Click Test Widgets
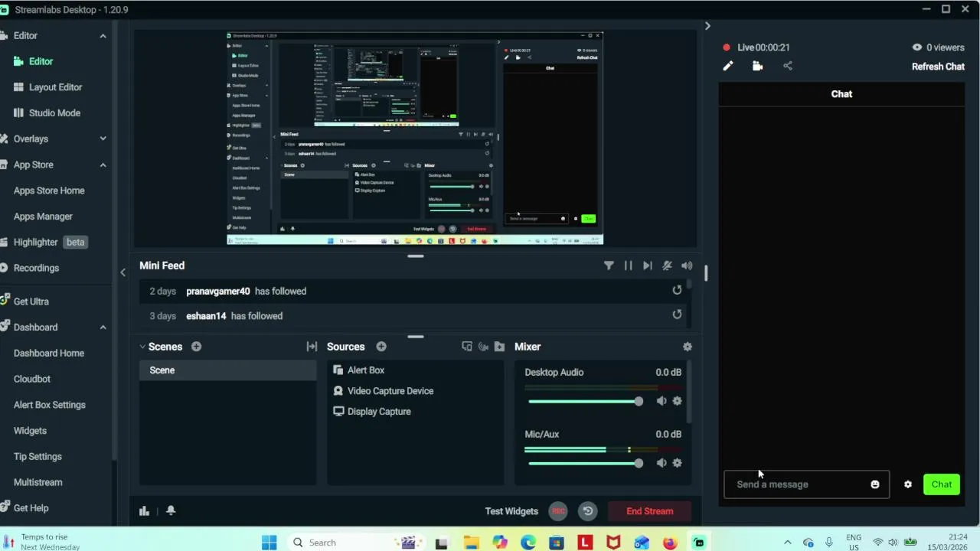 [x=511, y=511]
